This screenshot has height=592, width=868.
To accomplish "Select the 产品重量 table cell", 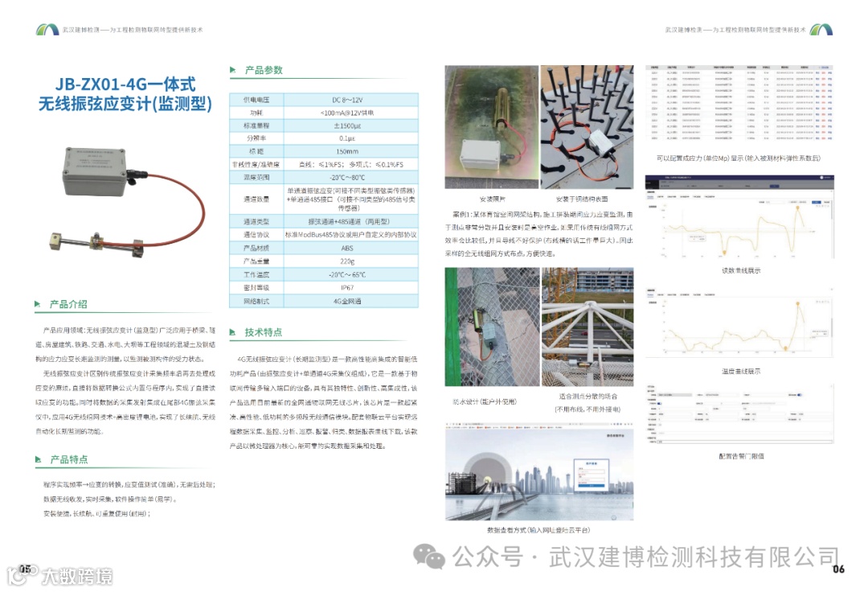I will [x=256, y=261].
